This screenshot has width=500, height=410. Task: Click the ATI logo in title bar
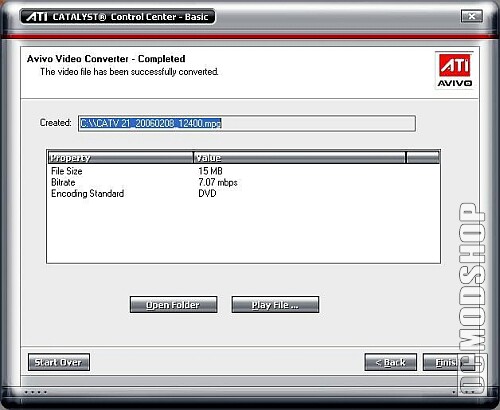click(x=37, y=17)
